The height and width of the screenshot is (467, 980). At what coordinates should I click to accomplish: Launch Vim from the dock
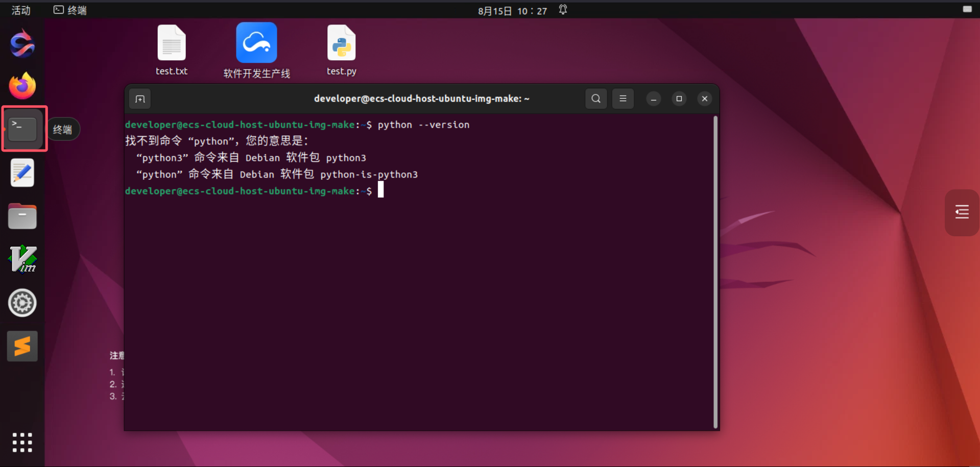coord(22,259)
